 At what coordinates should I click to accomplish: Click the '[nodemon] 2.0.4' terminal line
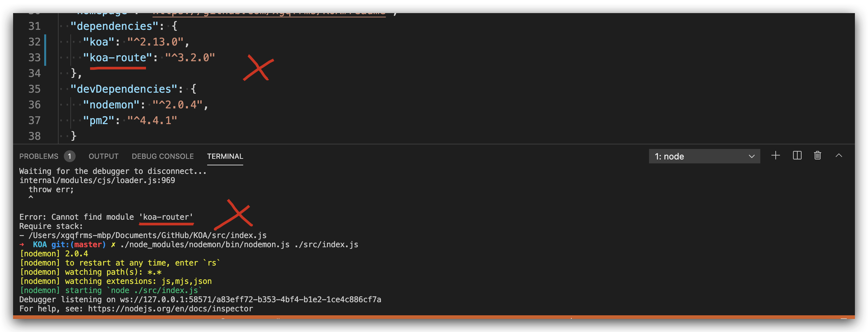54,254
